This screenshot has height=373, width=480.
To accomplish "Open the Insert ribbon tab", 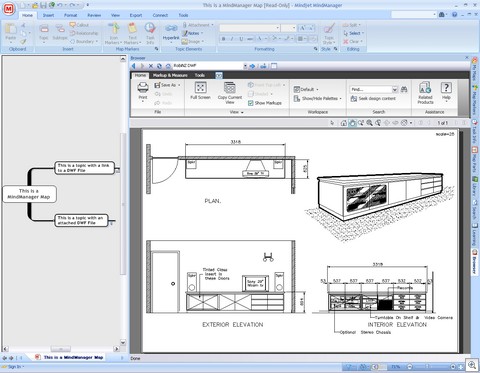I will pos(48,15).
